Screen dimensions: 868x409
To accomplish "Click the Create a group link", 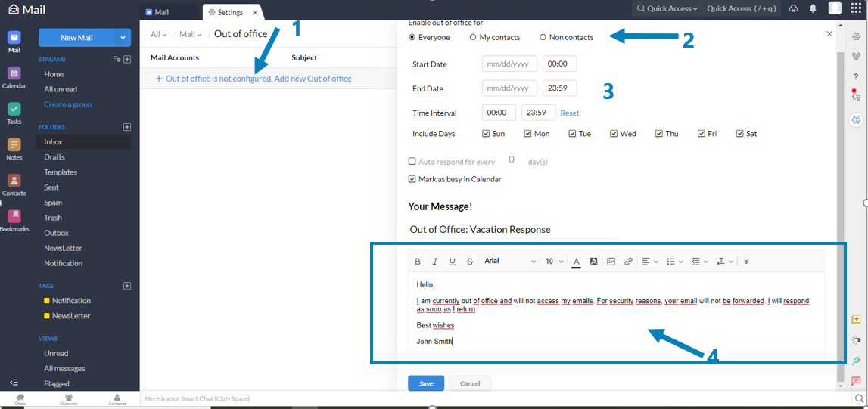I will (67, 104).
